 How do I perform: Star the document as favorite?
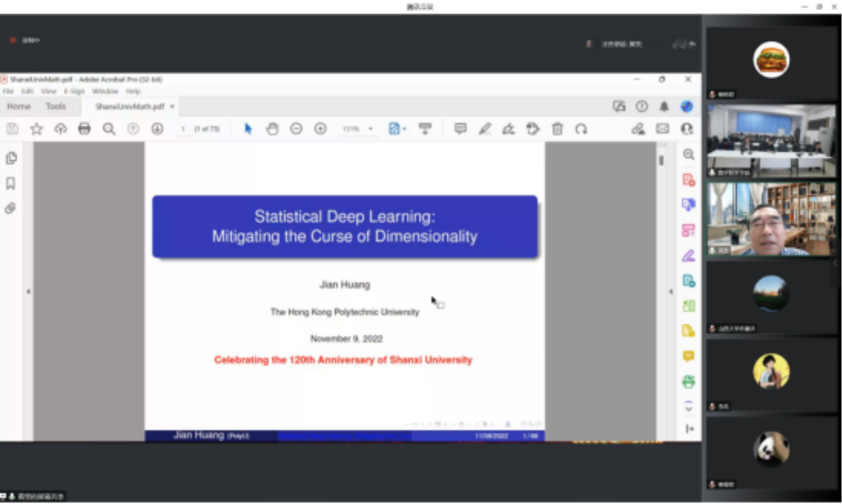click(x=36, y=129)
